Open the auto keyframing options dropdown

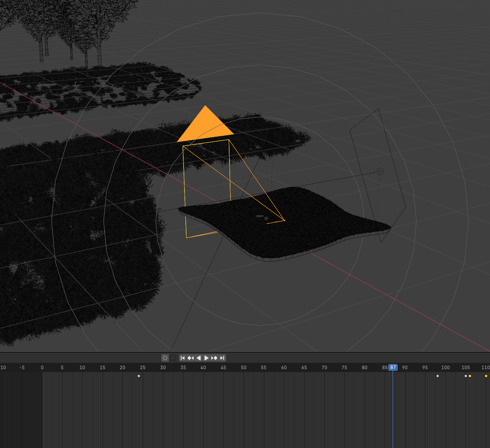(173, 358)
